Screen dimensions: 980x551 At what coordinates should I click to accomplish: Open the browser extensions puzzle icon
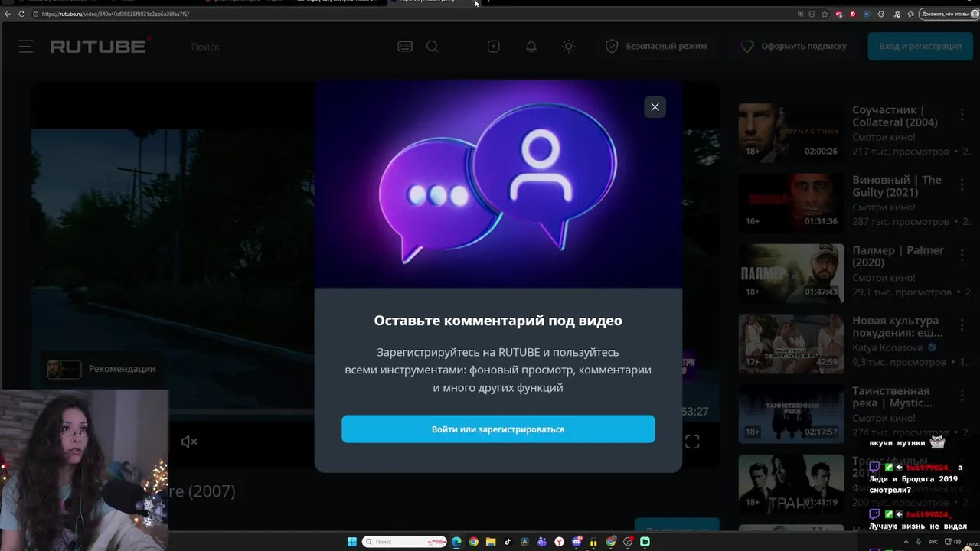coord(881,14)
